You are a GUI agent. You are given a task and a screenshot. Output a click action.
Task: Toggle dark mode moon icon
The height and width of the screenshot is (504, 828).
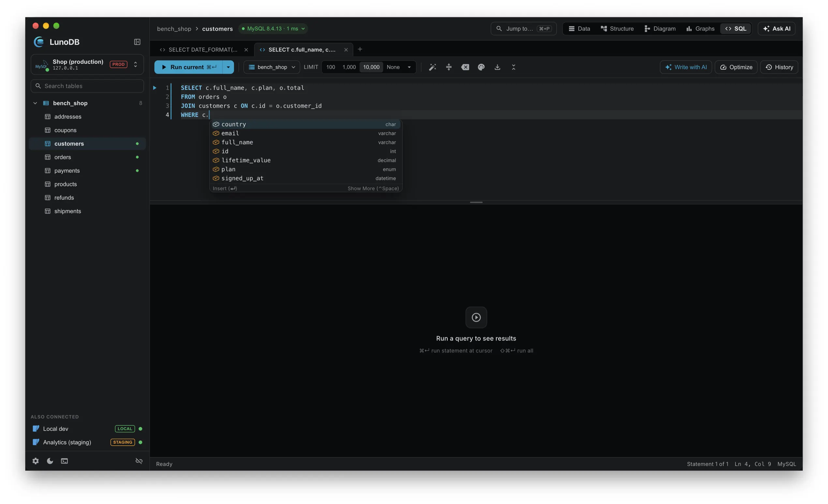tap(50, 461)
